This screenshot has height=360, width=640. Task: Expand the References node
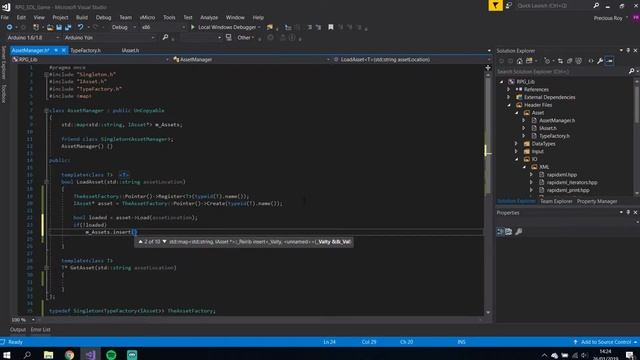(x=509, y=89)
